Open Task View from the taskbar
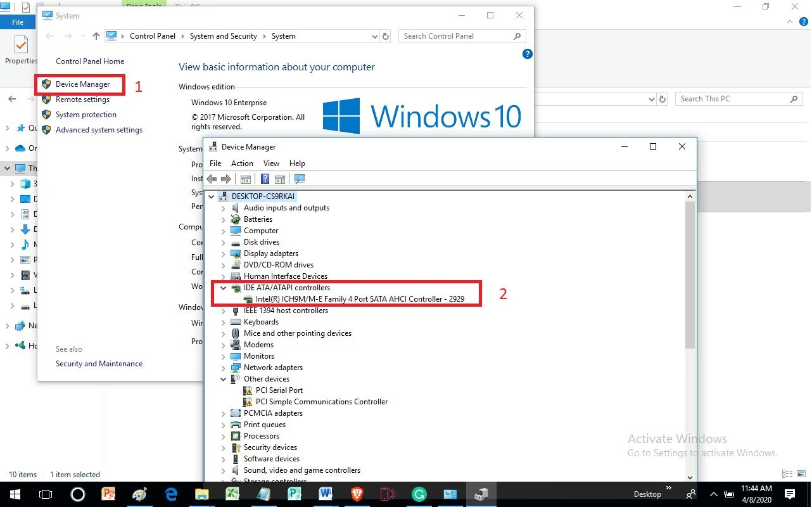 click(46, 494)
